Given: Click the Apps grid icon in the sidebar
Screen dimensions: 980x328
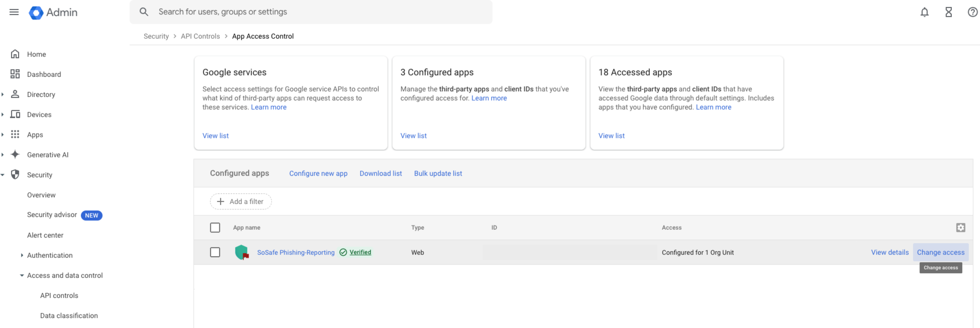Looking at the screenshot, I should pos(15,134).
